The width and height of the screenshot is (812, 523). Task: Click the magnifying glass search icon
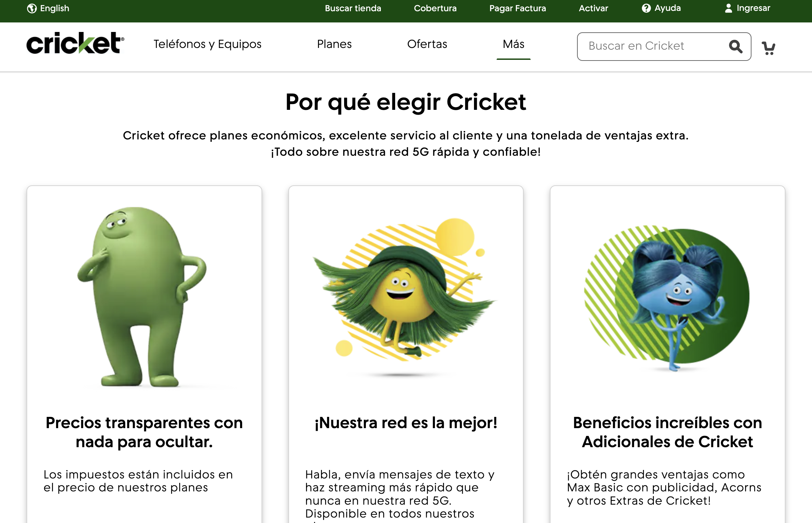735,46
